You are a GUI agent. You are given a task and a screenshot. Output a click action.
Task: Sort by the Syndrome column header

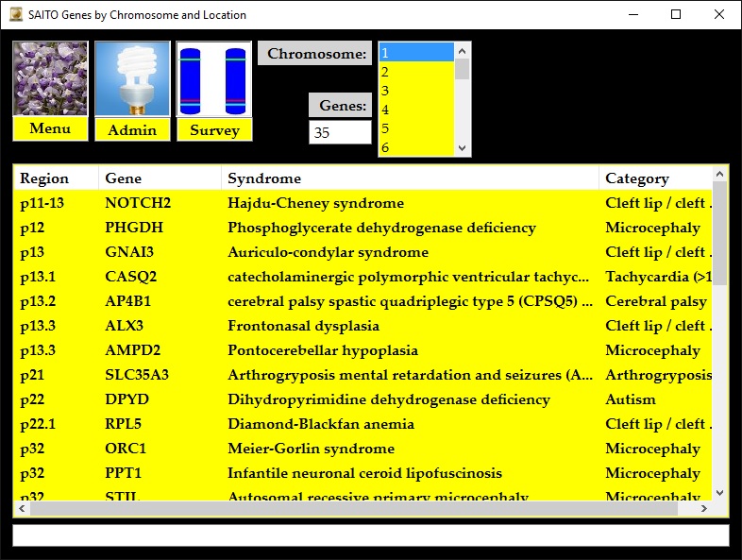tap(410, 178)
